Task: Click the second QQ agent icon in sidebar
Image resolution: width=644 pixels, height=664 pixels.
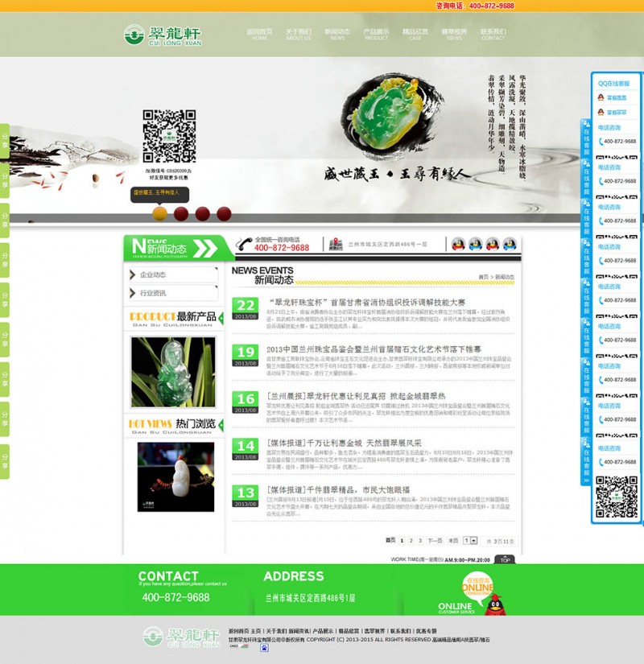Action: [x=601, y=112]
